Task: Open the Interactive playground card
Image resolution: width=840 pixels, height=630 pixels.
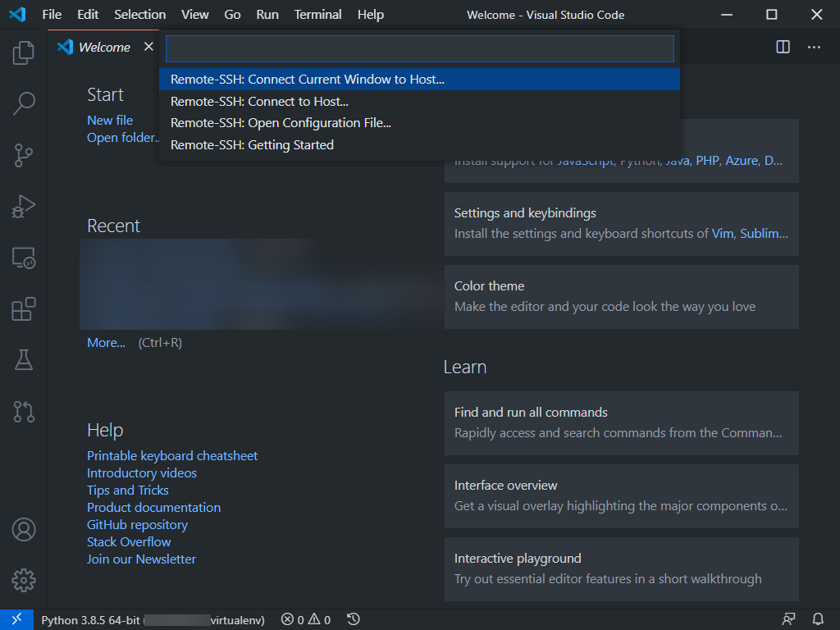Action: point(622,569)
